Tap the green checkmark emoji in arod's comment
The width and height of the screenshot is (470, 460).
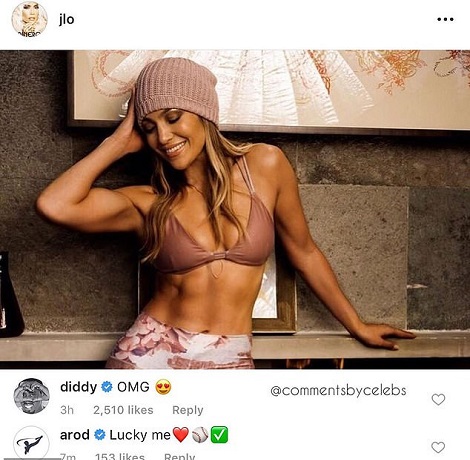click(219, 435)
